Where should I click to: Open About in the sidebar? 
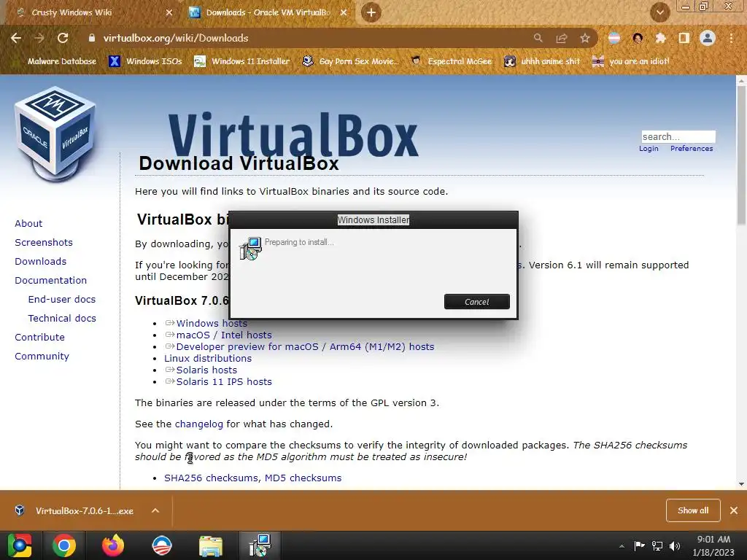[x=28, y=223]
